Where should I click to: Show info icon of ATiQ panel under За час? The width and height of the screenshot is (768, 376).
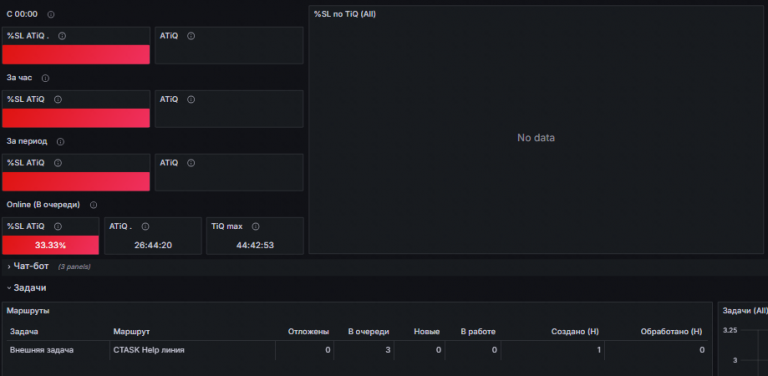[191, 99]
